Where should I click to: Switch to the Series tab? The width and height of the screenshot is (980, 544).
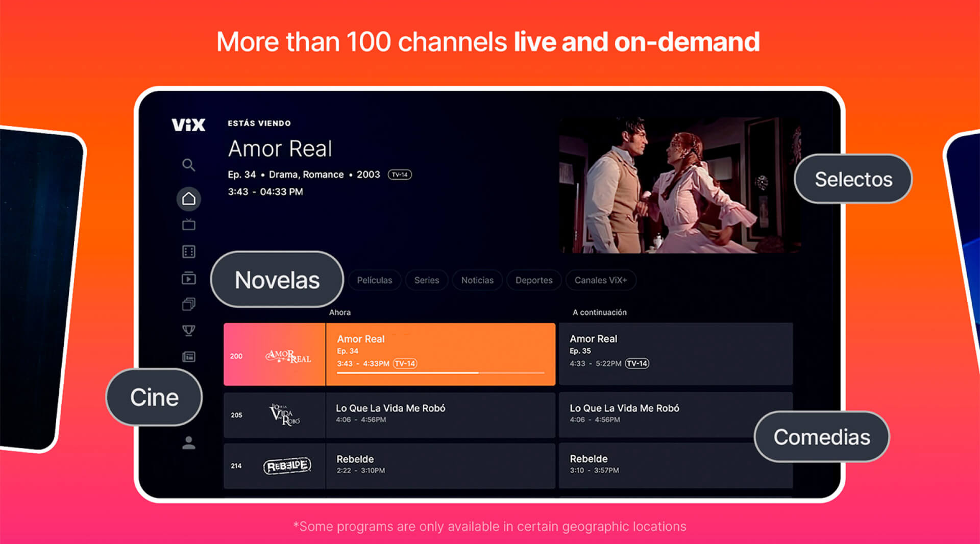[x=426, y=280]
